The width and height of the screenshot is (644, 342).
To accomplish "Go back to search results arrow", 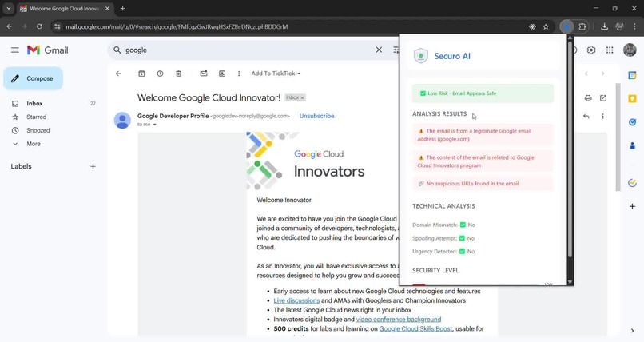I will point(118,74).
